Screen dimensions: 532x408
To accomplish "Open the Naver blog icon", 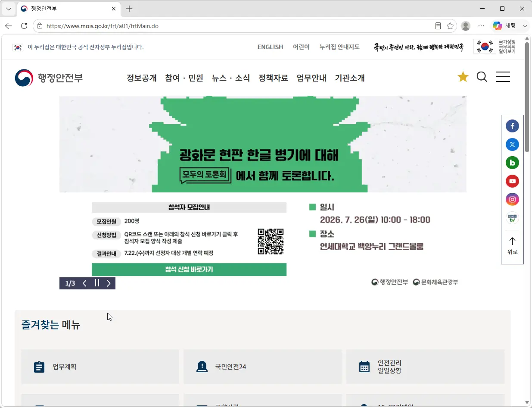I will (x=512, y=163).
